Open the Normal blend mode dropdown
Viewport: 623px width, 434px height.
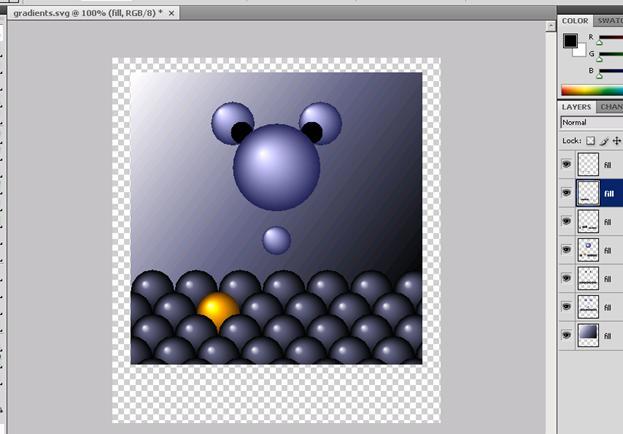tap(592, 122)
